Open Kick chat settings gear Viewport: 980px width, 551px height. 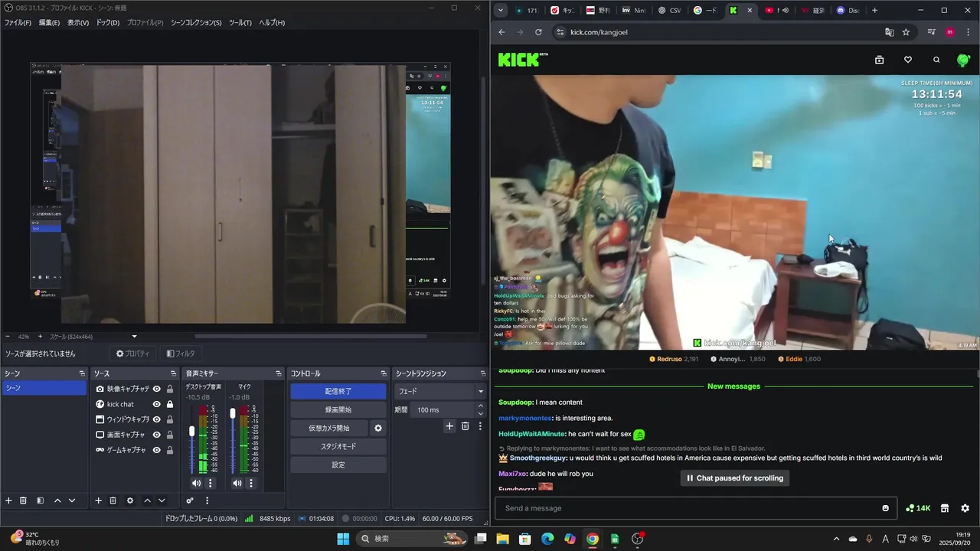(x=965, y=508)
